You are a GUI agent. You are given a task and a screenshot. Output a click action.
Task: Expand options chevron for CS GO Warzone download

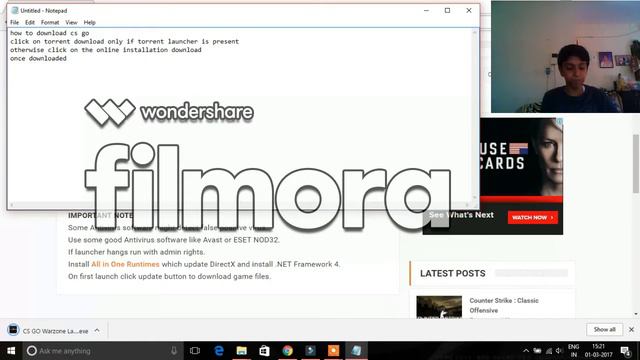(97, 331)
